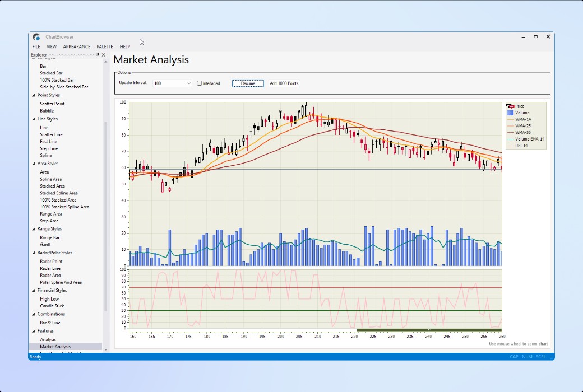Select the Range Area item
The height and width of the screenshot is (392, 583).
tap(51, 214)
